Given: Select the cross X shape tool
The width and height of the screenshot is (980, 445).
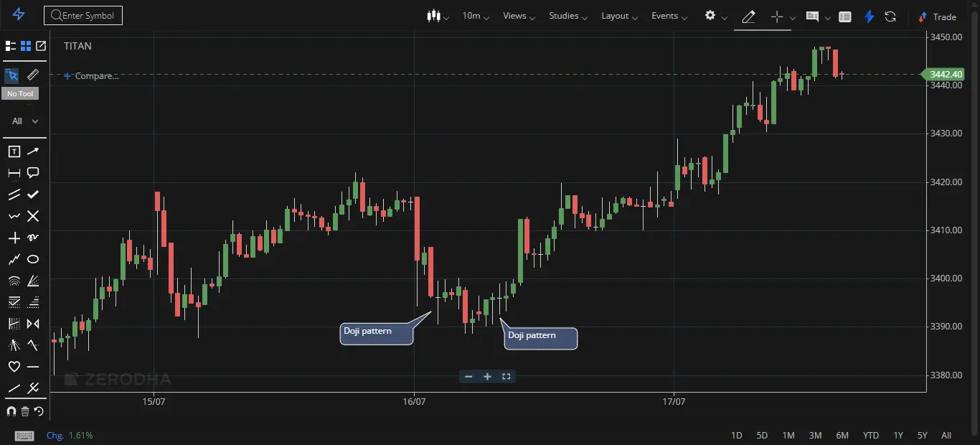Looking at the screenshot, I should tap(33, 216).
